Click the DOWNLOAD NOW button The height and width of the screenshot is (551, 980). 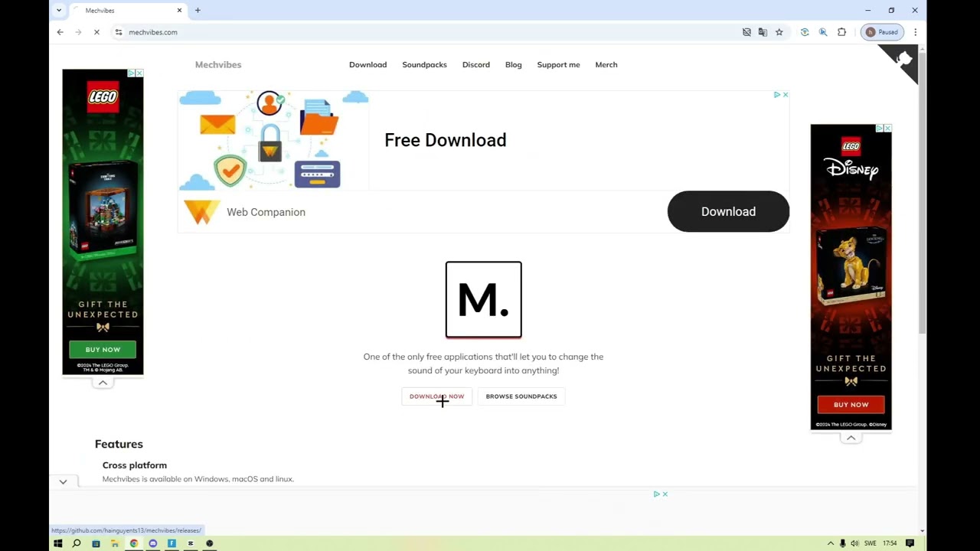click(x=436, y=396)
